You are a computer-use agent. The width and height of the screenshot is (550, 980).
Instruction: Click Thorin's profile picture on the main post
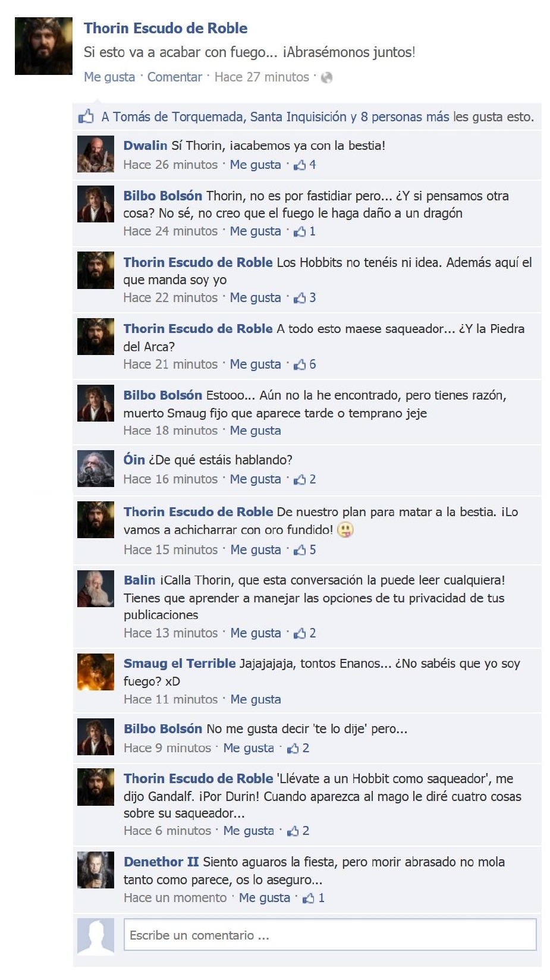point(43,46)
